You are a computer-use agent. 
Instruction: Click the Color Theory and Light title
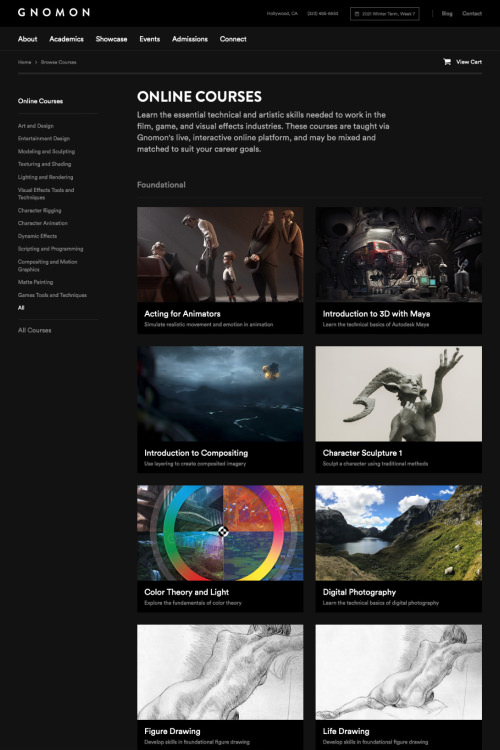187,592
